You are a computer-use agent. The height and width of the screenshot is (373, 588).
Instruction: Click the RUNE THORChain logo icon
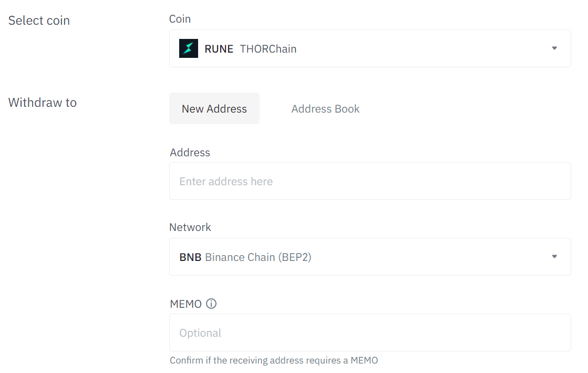[189, 48]
